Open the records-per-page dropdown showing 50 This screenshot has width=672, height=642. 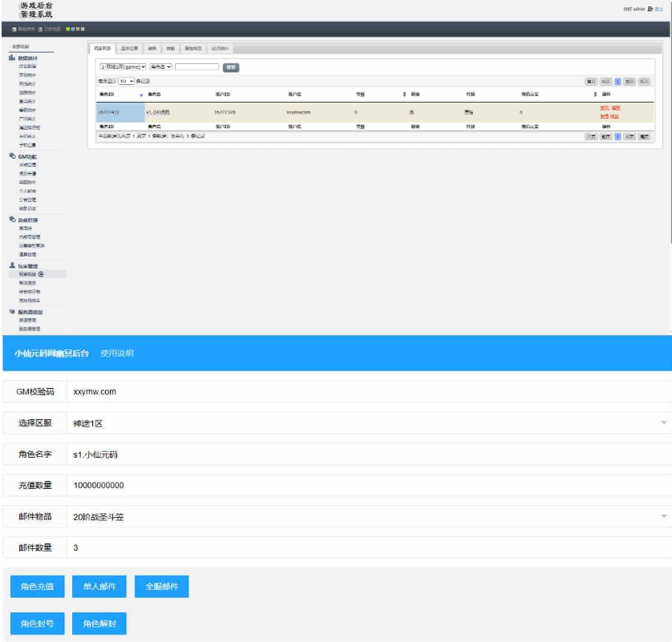pos(127,81)
